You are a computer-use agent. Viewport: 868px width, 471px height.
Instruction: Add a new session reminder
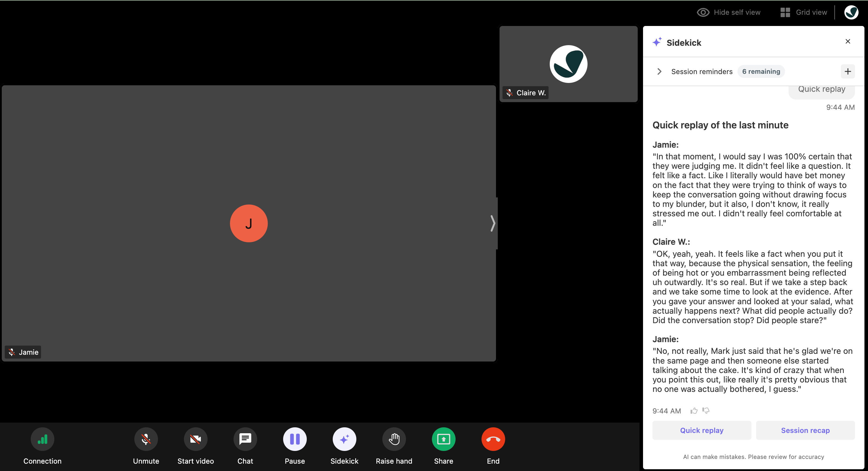tap(848, 71)
